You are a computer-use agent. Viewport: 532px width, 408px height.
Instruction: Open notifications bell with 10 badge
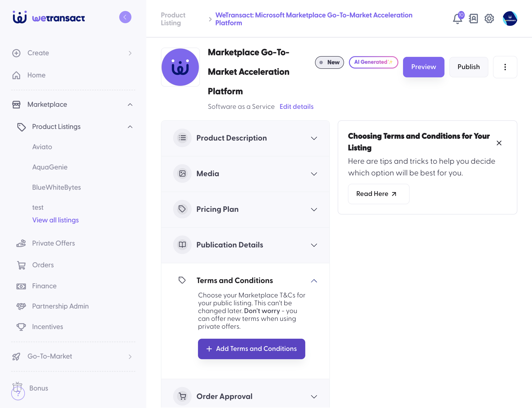pos(458,18)
